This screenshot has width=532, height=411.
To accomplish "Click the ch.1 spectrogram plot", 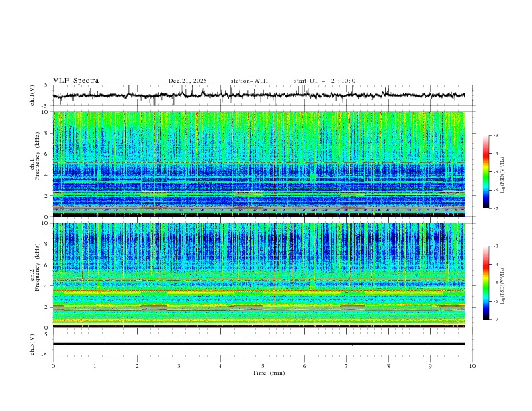I will coord(259,164).
